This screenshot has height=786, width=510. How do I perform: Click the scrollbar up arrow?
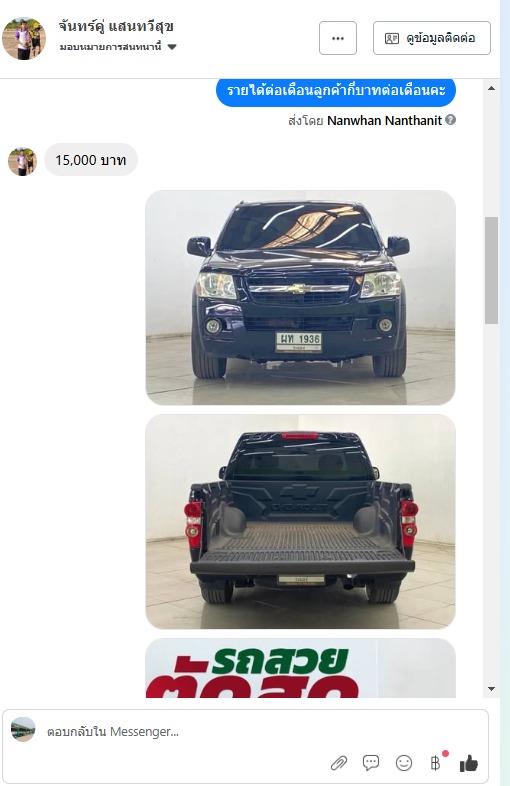(x=491, y=88)
